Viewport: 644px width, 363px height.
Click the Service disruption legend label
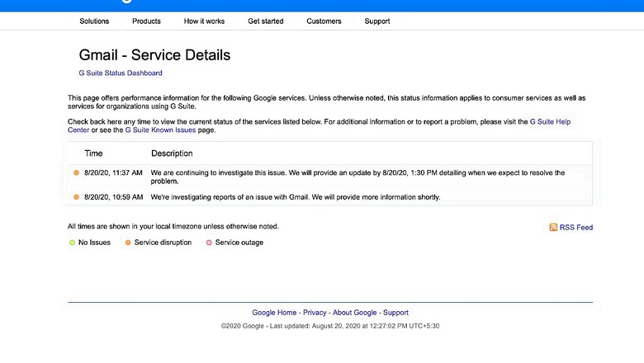coord(163,243)
